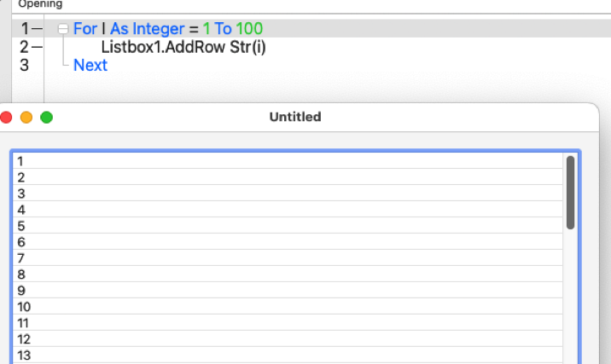Select row 10 in the listbox
611x364 pixels.
(x=288, y=306)
